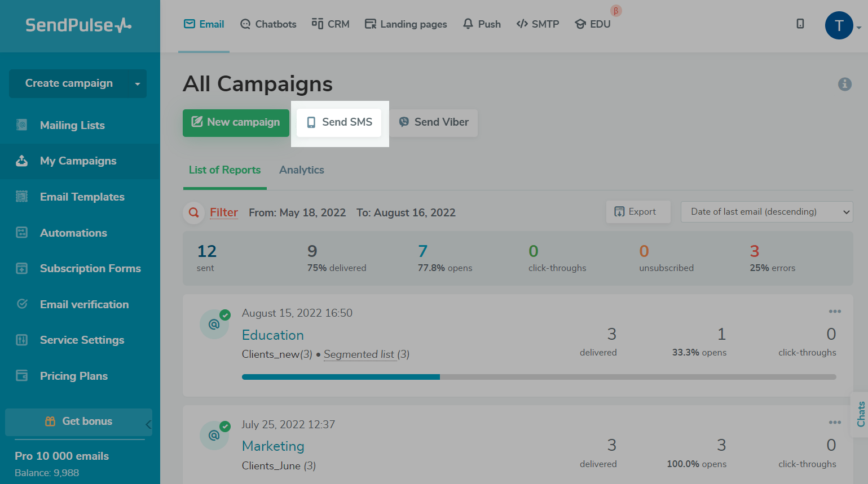
Task: Click the 75% delivered statistic
Action: tap(337, 257)
